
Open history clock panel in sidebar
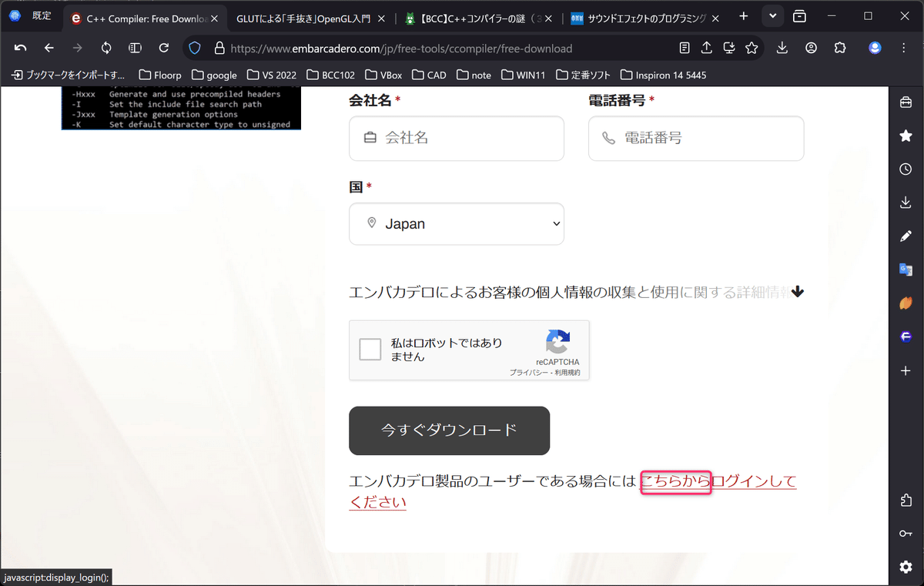pyautogui.click(x=906, y=169)
